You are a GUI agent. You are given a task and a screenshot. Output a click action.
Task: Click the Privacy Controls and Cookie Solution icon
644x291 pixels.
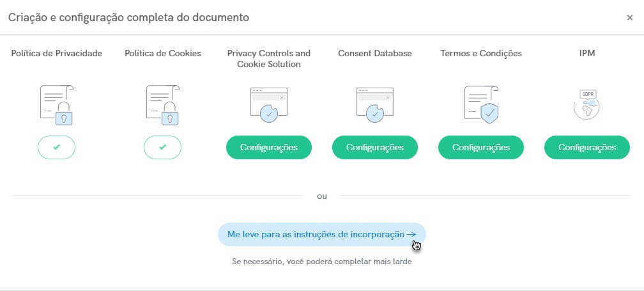click(x=269, y=106)
